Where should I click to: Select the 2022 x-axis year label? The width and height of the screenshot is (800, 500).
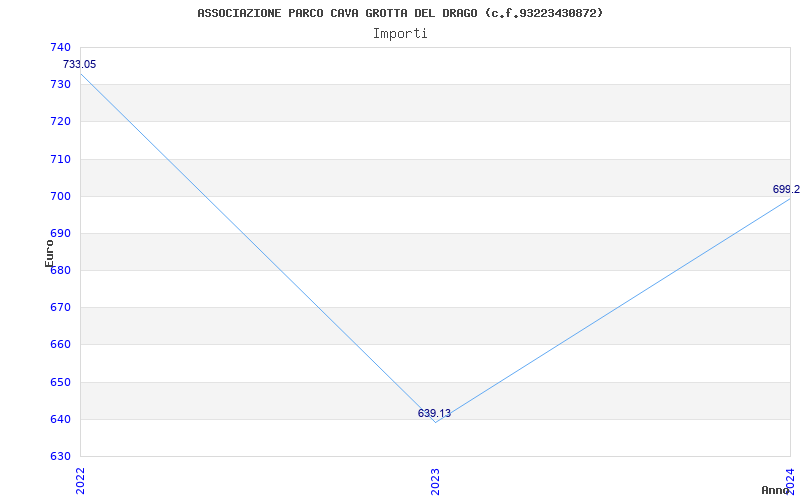coord(80,481)
